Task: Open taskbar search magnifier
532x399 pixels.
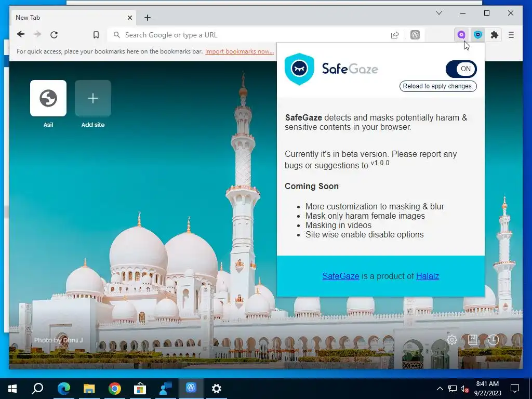Action: click(x=37, y=389)
